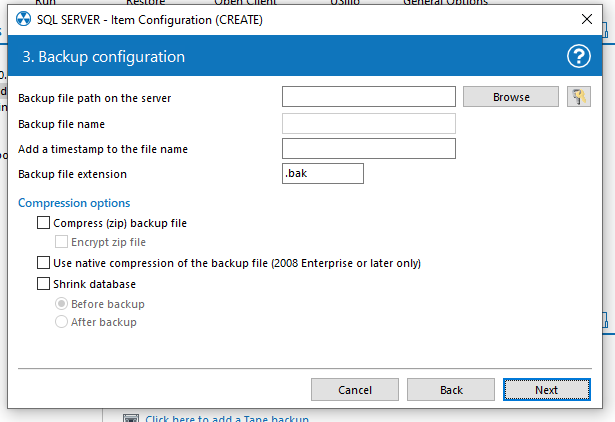Screen dimensions: 615x422
Task: Focus the Backup file name field
Action: (368, 124)
